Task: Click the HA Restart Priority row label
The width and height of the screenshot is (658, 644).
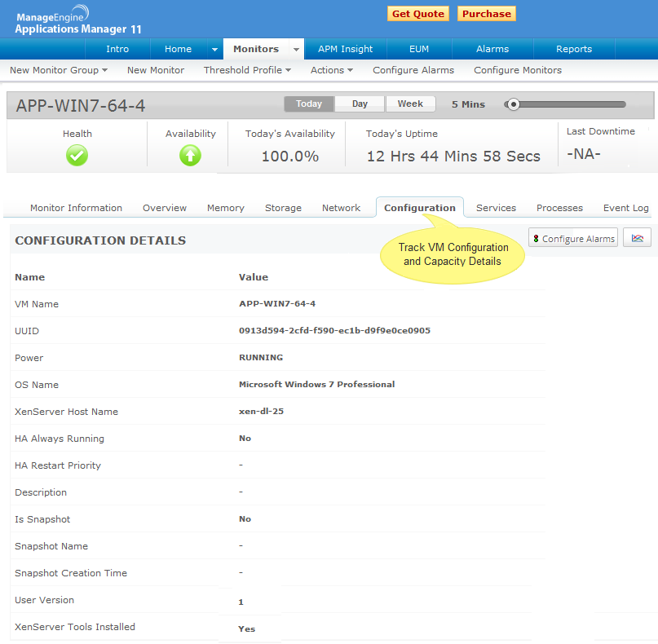Action: tap(58, 465)
